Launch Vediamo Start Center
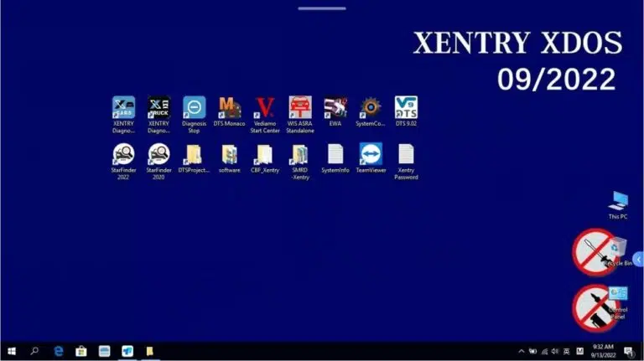Screen dimensions: 644x361 (265, 108)
